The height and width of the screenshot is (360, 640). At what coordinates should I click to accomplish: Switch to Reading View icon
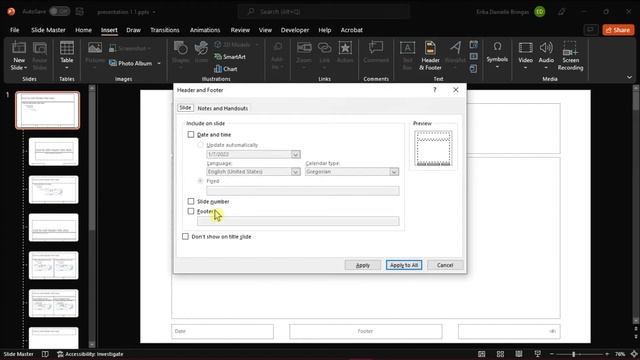tap(518, 354)
